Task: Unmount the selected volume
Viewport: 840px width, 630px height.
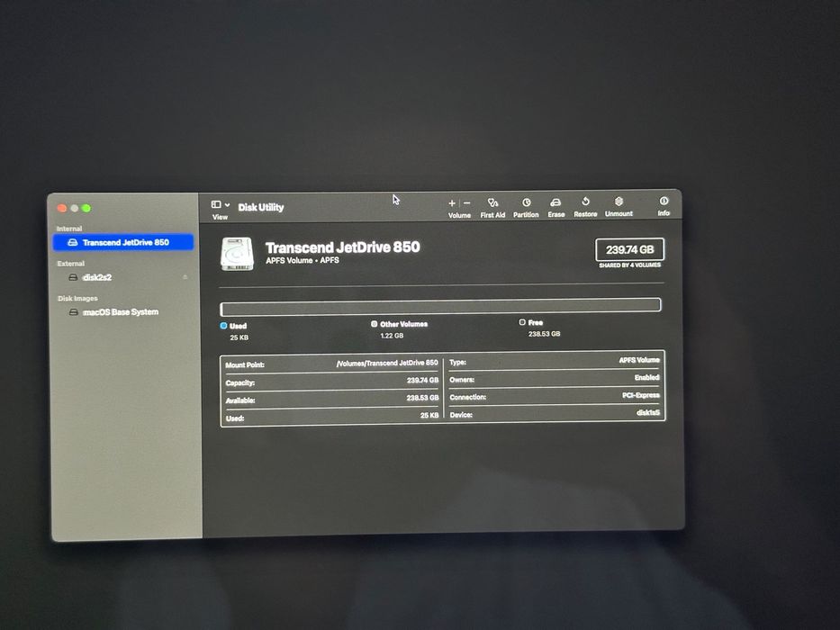Action: click(619, 206)
